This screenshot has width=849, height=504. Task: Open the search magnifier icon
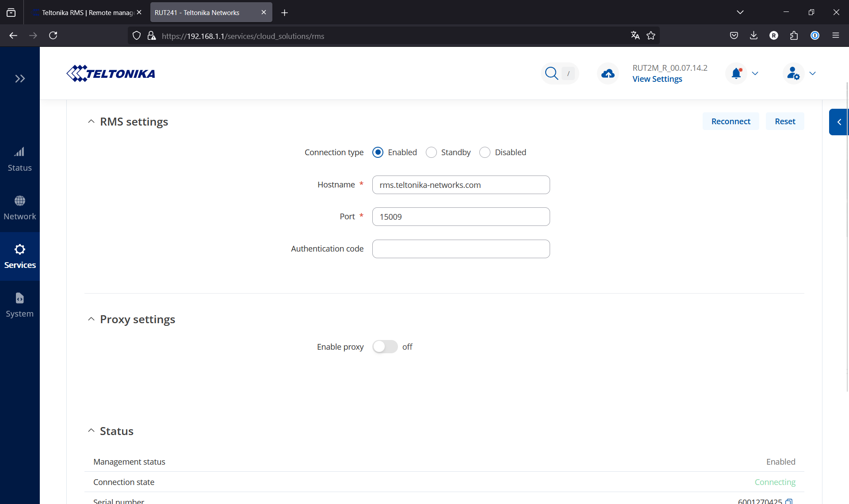551,73
